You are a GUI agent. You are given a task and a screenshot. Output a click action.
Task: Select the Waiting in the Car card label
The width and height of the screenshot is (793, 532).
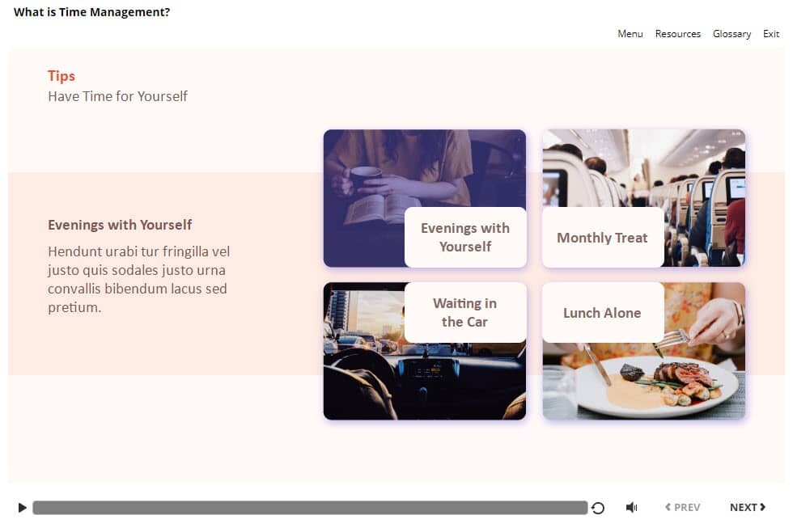(x=465, y=313)
